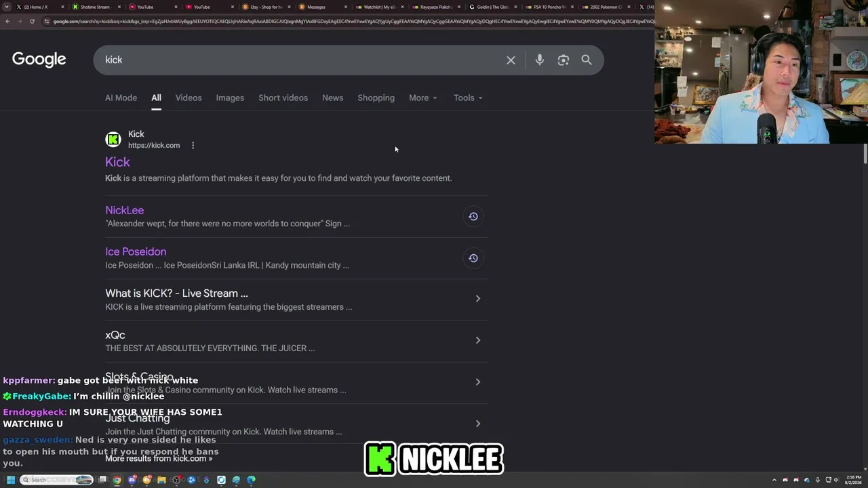Expand the Slots & Casino result arrow
This screenshot has height=488, width=868.
pos(478,382)
